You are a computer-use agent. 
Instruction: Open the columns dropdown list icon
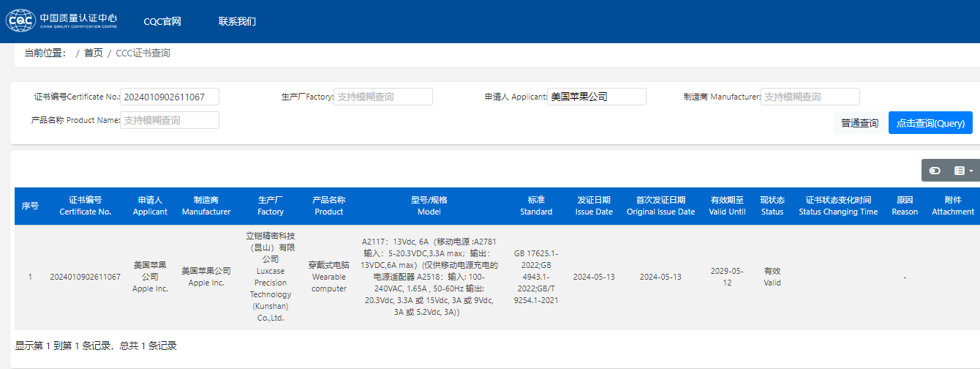click(x=963, y=171)
